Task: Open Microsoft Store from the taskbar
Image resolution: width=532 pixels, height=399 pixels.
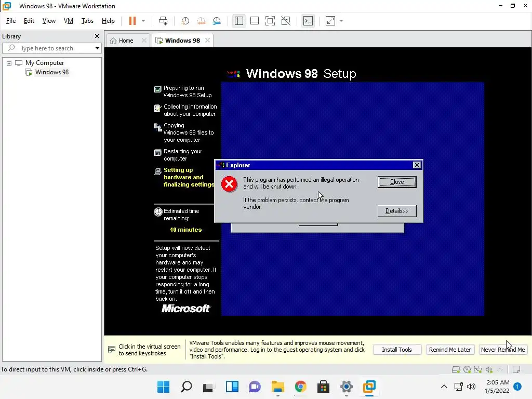Action: point(323,387)
